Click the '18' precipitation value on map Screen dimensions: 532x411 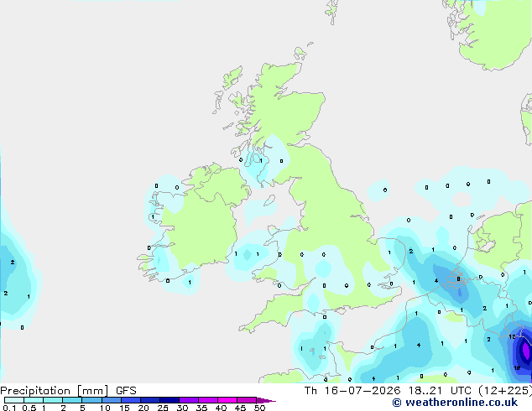click(x=517, y=368)
